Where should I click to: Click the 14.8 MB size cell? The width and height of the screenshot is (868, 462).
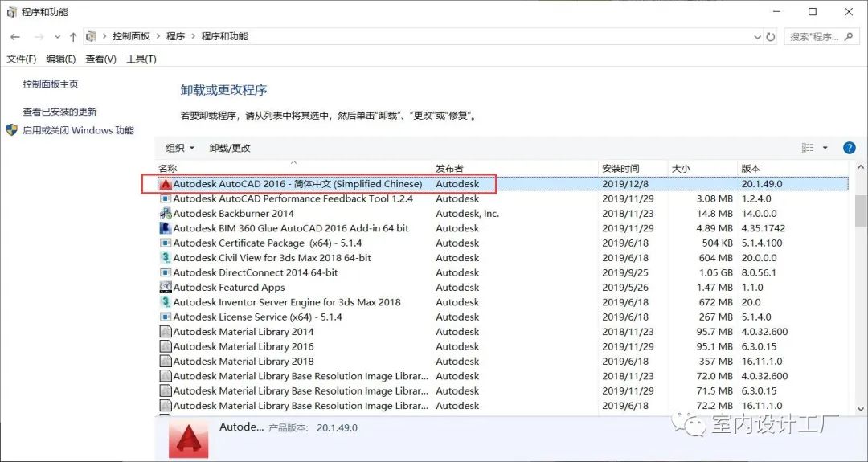pyautogui.click(x=714, y=214)
